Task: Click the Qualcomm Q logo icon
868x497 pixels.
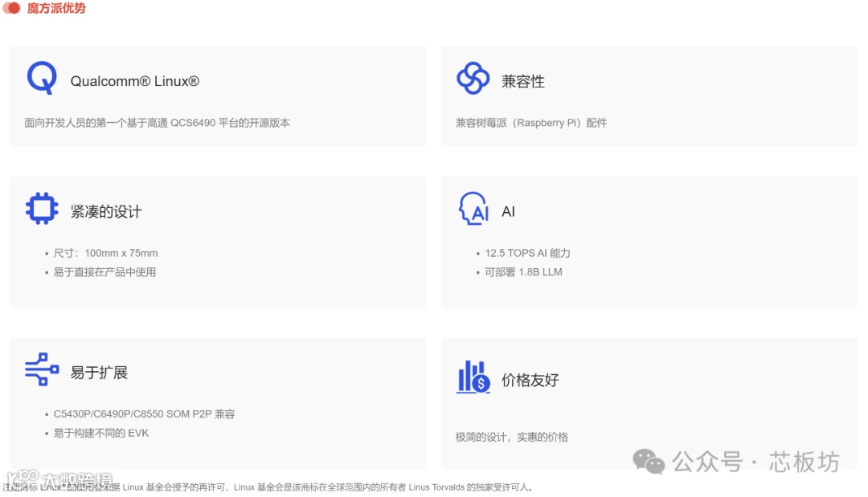Action: point(42,78)
